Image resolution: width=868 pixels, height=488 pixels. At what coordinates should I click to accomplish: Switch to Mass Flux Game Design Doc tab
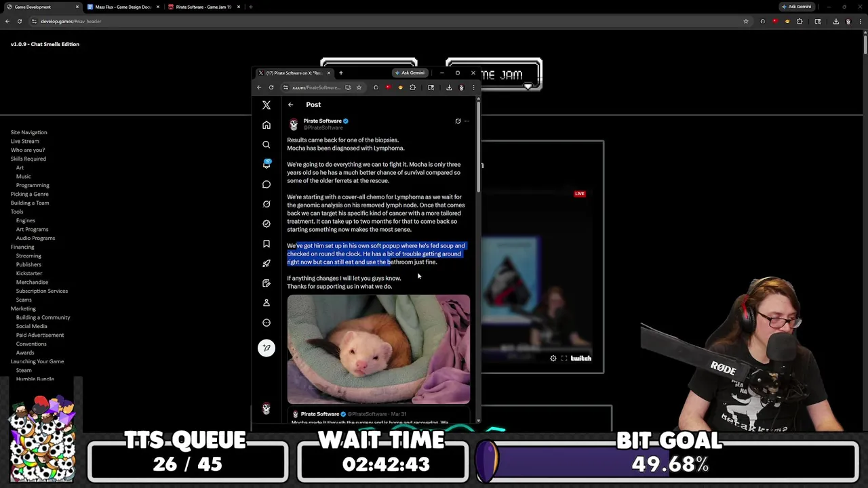123,7
